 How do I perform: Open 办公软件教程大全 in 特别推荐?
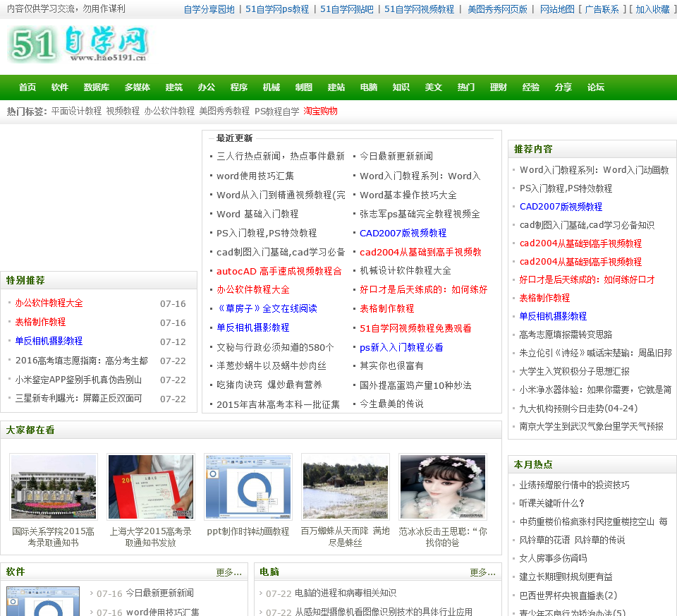coord(49,303)
